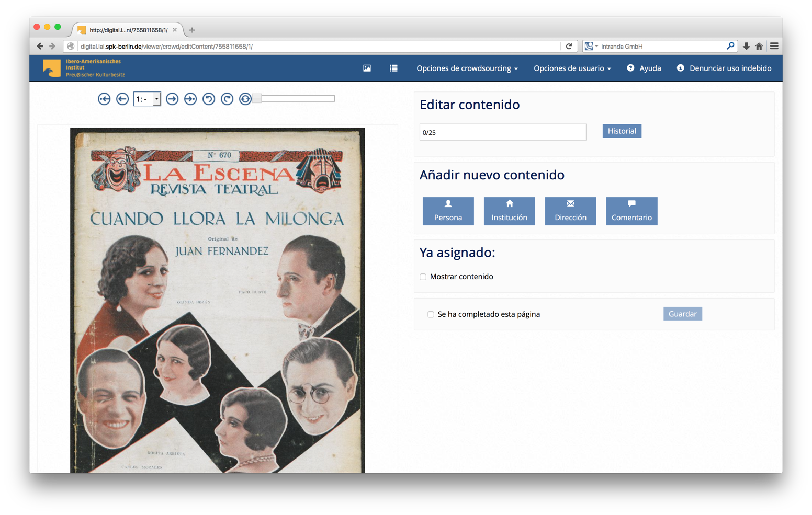Viewport: 812px width, 515px height.
Task: Select the digital.i...nt/755811658/1/ tab
Action: tap(128, 30)
